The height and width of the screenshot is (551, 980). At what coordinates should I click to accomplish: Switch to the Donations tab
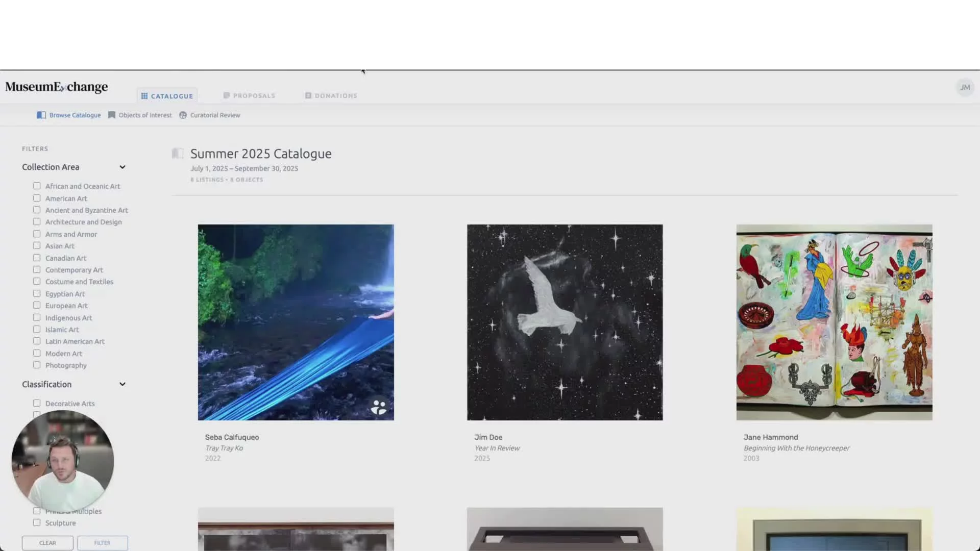331,95
